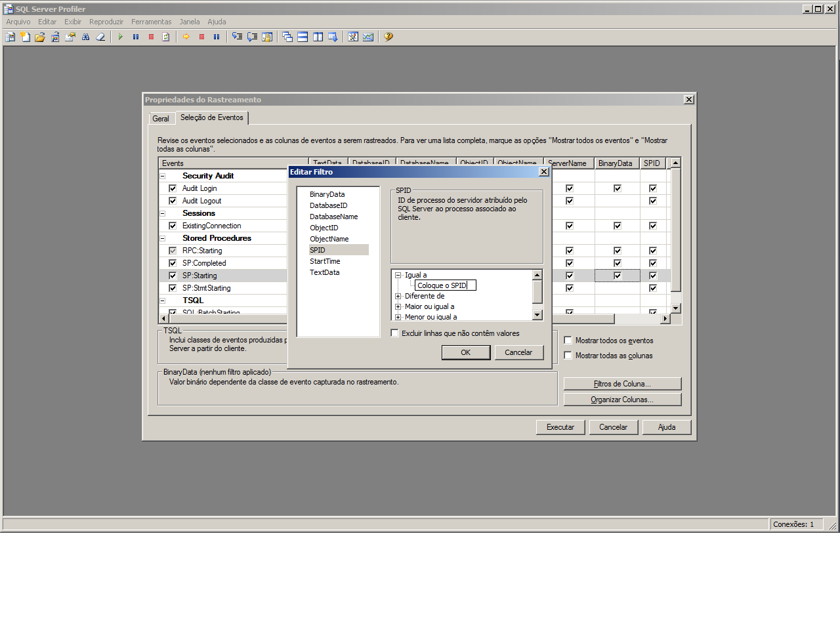The width and height of the screenshot is (840, 643).
Task: Click the replay Step icon
Action: tap(237, 37)
